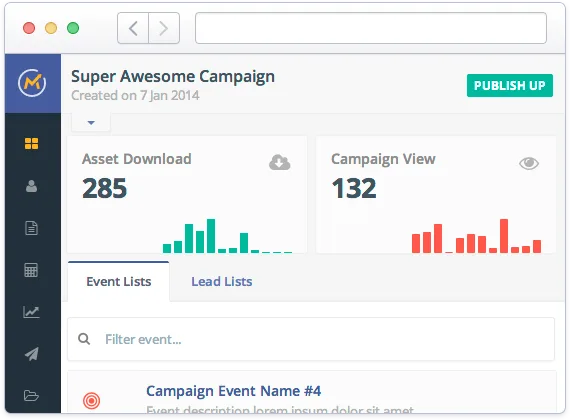The image size is (570, 420).
Task: Open the paper plane campaigns icon
Action: click(32, 354)
